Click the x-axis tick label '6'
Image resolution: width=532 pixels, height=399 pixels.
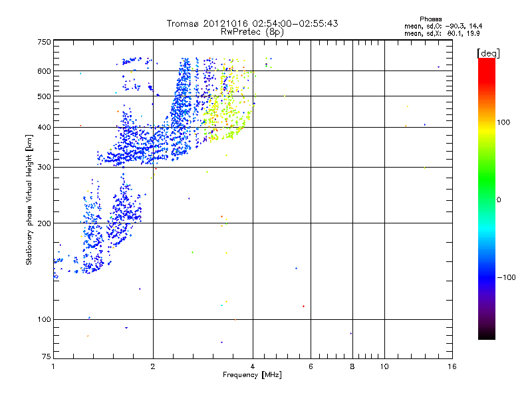[311, 366]
